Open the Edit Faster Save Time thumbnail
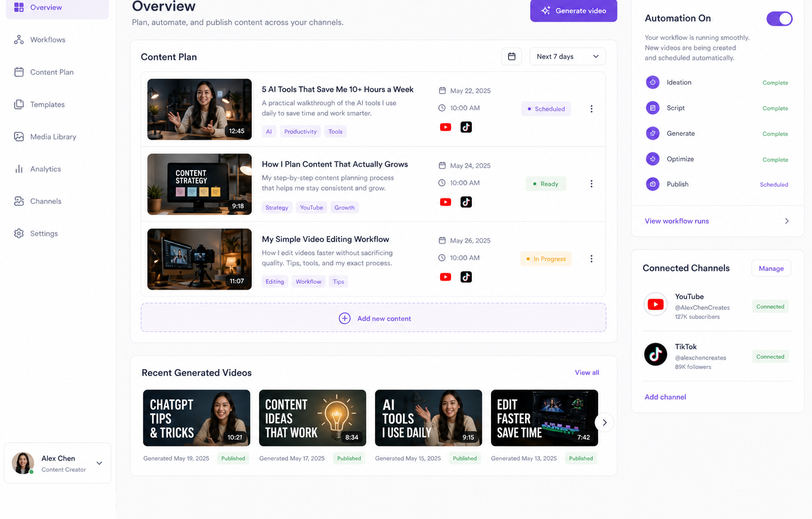The image size is (812, 519). click(544, 418)
